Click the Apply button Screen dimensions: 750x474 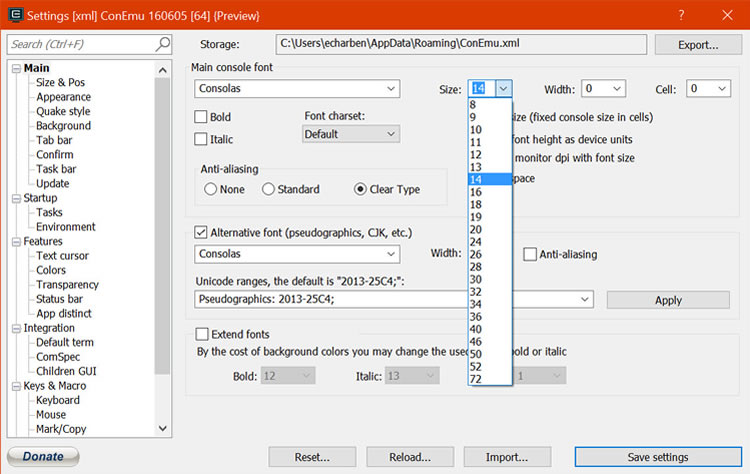tap(668, 300)
